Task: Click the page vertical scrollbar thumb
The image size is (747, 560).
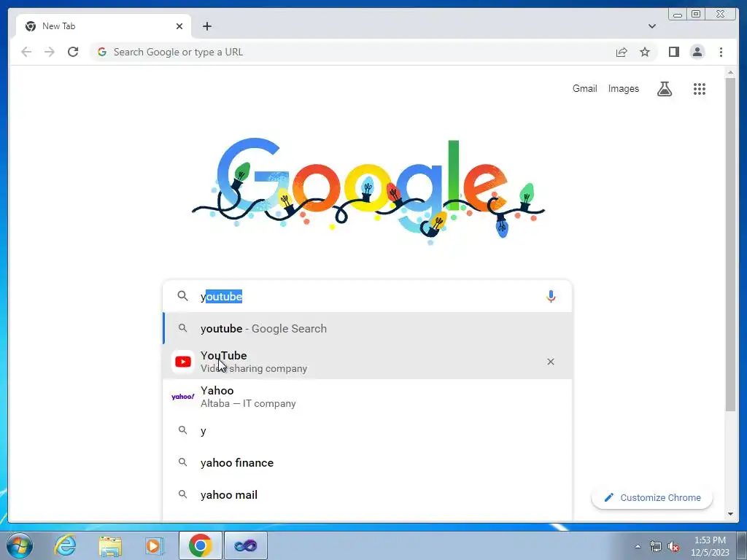Action: coord(730,244)
